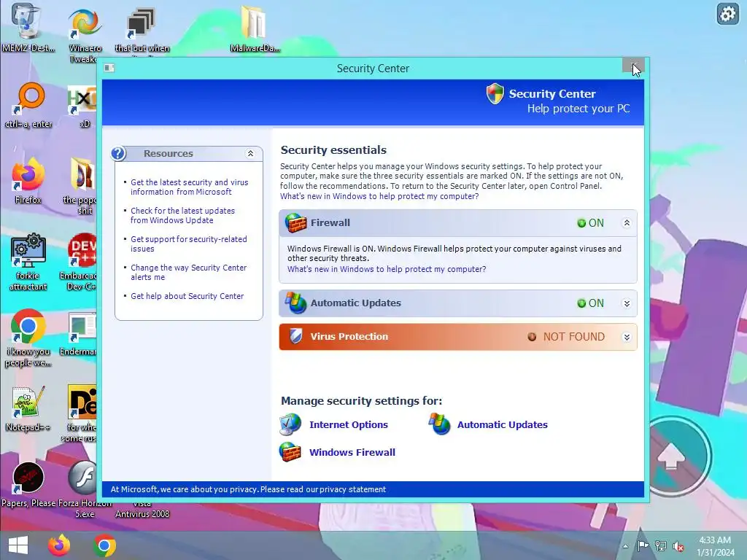The width and height of the screenshot is (747, 560).
Task: Click 'Get the latest security and virus information' link
Action: [x=189, y=187]
